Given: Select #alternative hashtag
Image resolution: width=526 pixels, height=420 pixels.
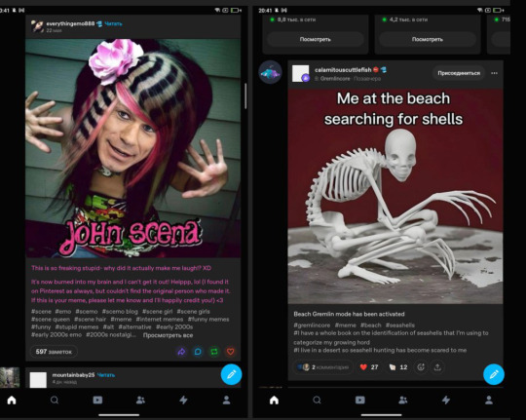Looking at the screenshot, I should click(x=134, y=327).
